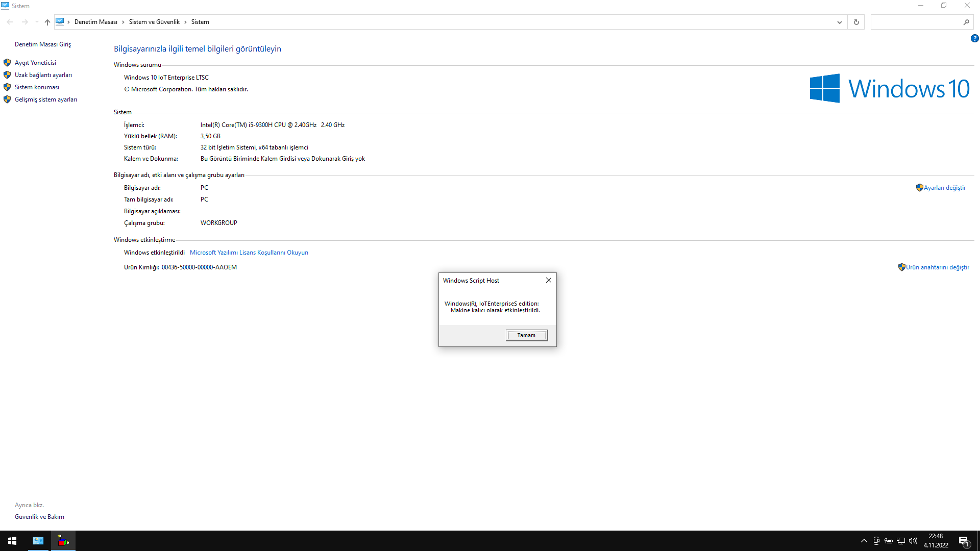Click the Tamam button in dialog
The height and width of the screenshot is (551, 980).
click(526, 335)
